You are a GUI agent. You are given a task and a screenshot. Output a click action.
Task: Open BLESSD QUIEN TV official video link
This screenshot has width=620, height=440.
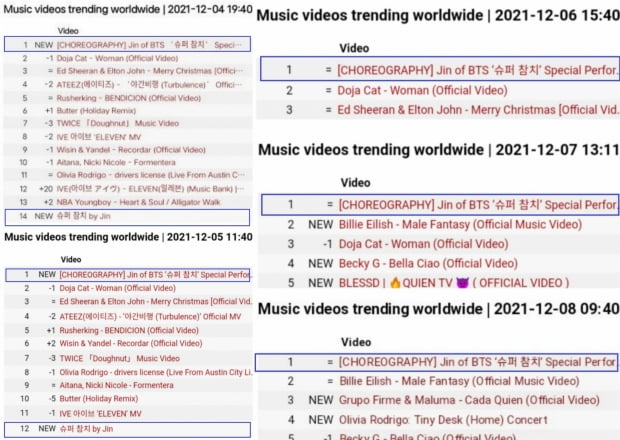pyautogui.click(x=454, y=283)
